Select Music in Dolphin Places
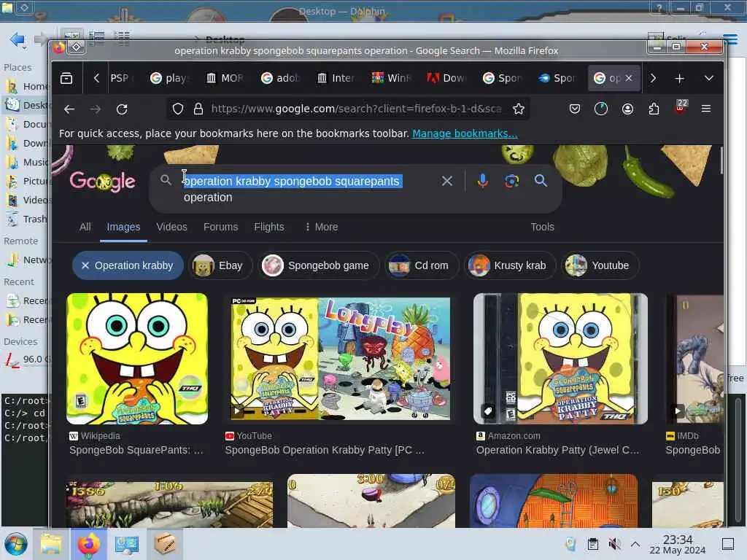This screenshot has width=747, height=560. coord(27,163)
